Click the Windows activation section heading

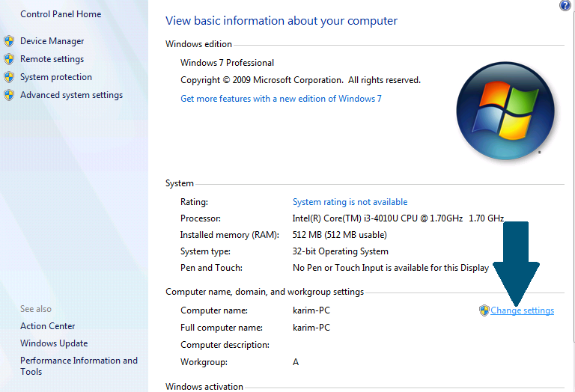pyautogui.click(x=204, y=387)
